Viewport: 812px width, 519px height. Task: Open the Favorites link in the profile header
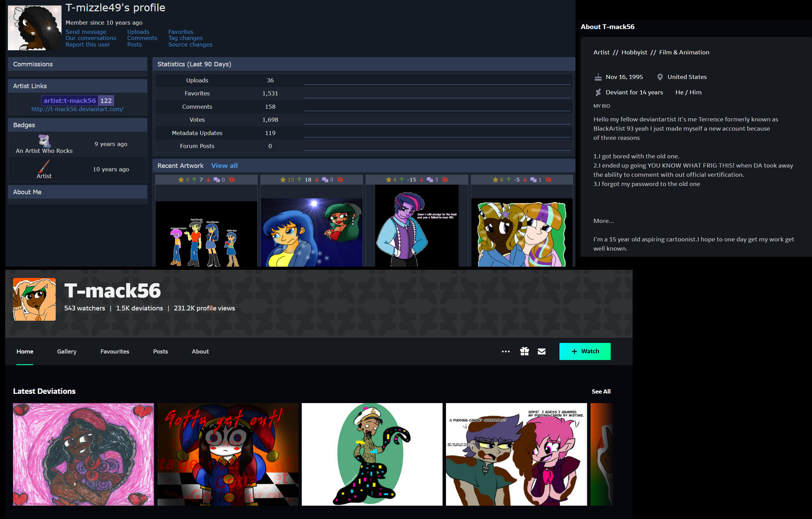(x=181, y=32)
